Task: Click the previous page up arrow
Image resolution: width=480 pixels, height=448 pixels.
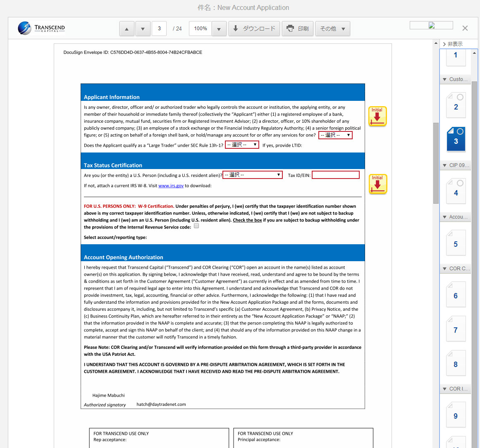Action: [127, 29]
